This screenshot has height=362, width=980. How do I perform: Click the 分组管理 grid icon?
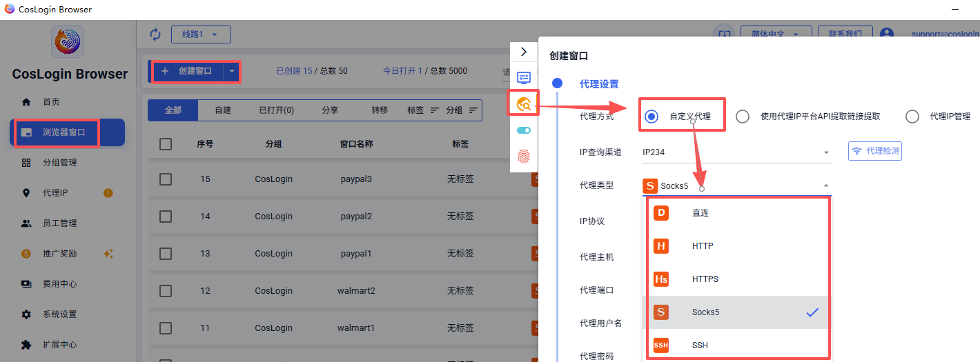[26, 163]
